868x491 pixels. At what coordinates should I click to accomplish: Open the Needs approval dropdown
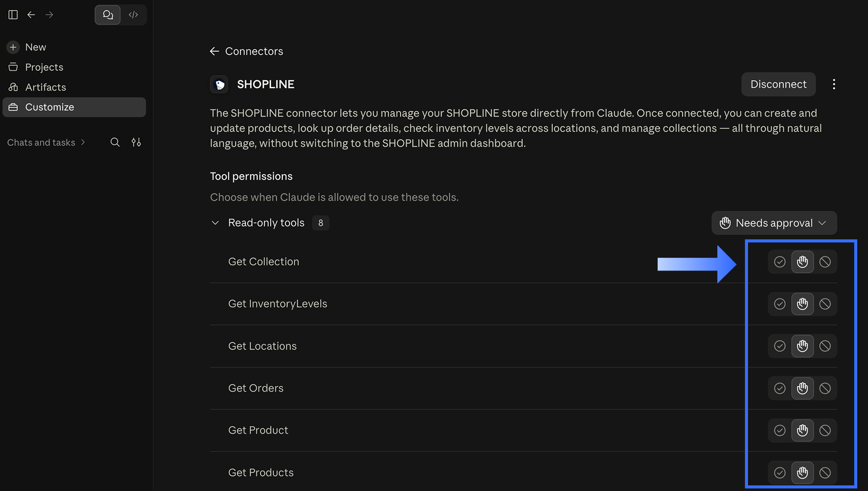point(774,223)
